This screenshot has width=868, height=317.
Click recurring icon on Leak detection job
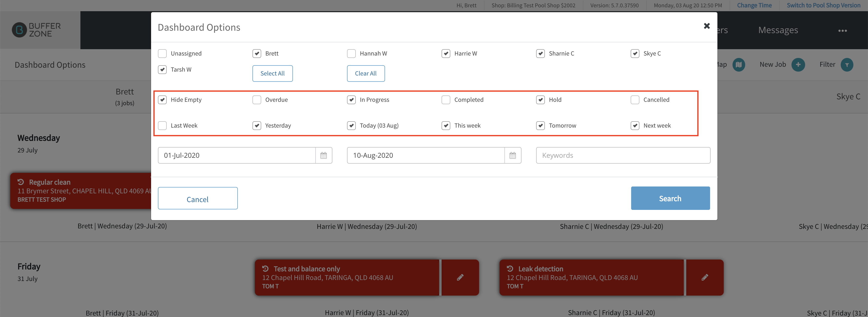(x=510, y=269)
